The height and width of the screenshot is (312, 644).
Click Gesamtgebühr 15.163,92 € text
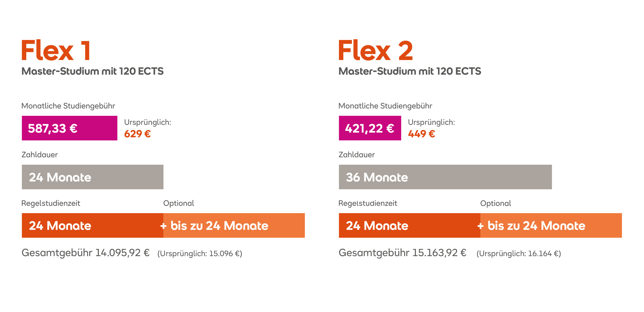[403, 253]
